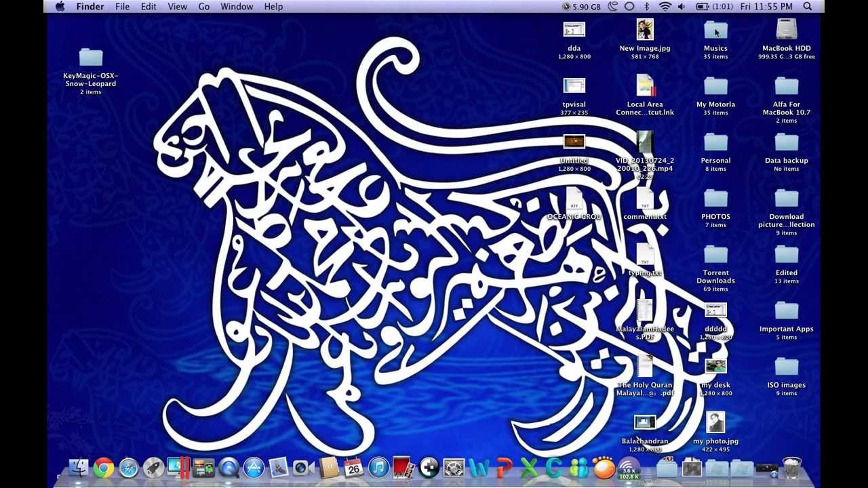Select KeyMagic-OSX-Snow-Leopard folder
This screenshot has width=868, height=488.
(x=90, y=58)
